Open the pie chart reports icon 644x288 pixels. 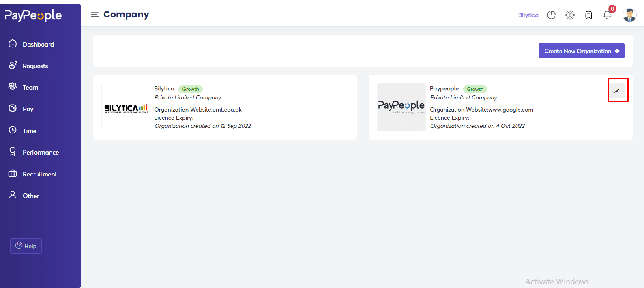tap(551, 15)
